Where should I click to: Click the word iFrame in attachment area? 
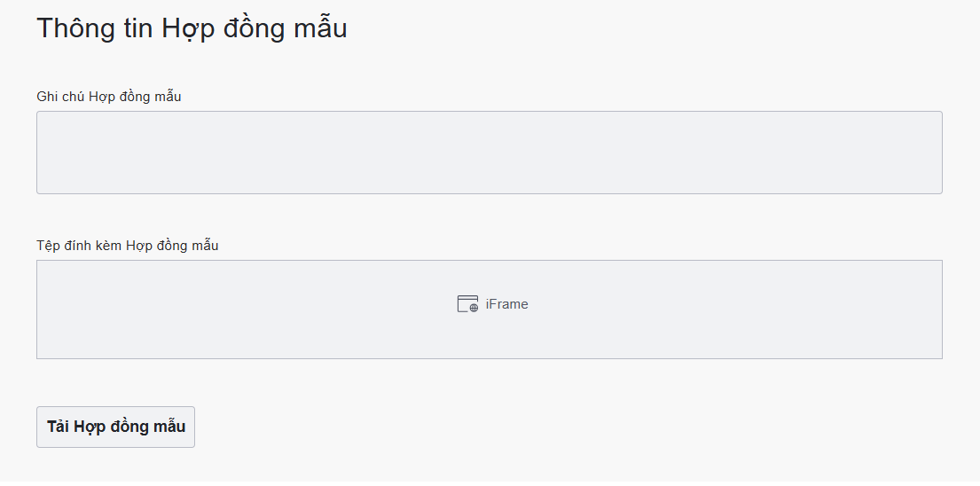click(506, 304)
